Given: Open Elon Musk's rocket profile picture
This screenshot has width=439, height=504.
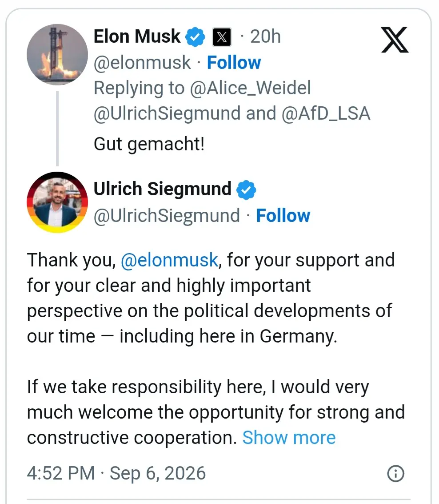Looking at the screenshot, I should [x=57, y=55].
